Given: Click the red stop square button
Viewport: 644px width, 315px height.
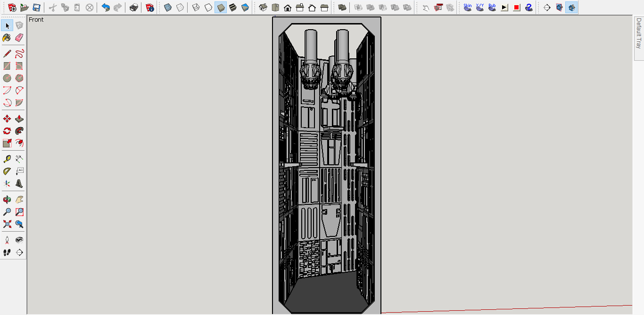Looking at the screenshot, I should pyautogui.click(x=517, y=8).
